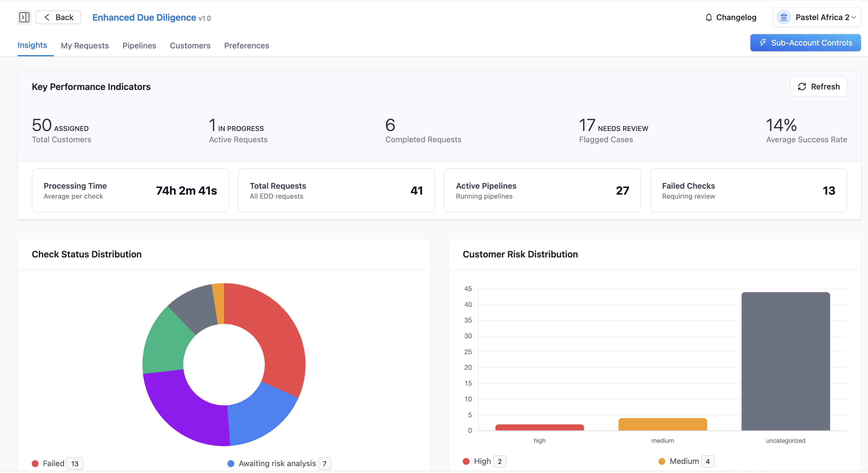868x473 pixels.
Task: Open the My Requests tab
Action: point(85,46)
